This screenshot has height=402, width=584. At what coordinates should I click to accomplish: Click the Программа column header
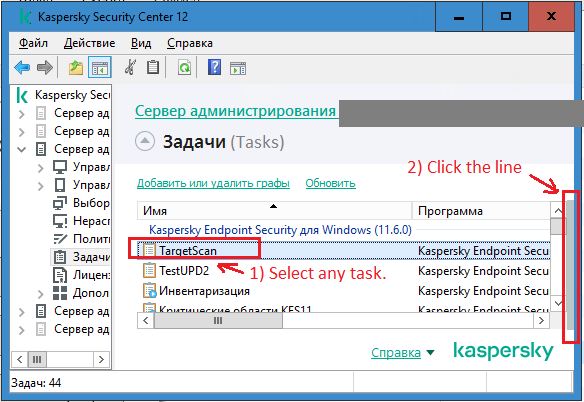481,211
